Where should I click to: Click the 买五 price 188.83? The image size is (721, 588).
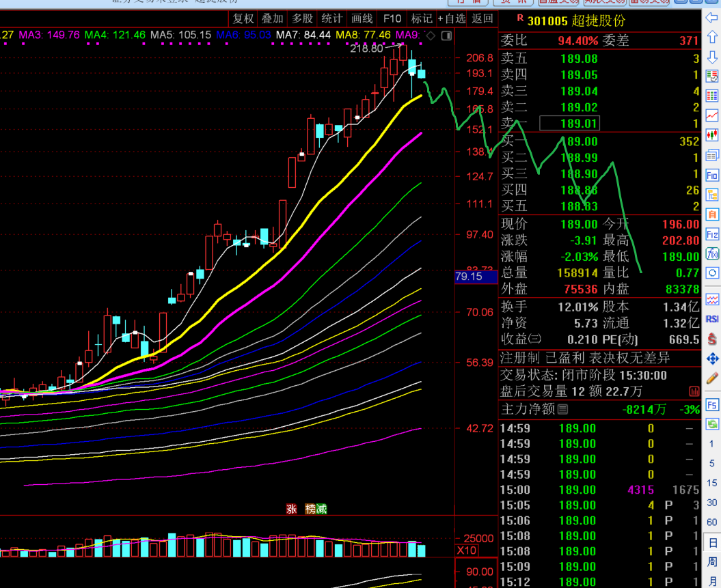click(x=579, y=206)
